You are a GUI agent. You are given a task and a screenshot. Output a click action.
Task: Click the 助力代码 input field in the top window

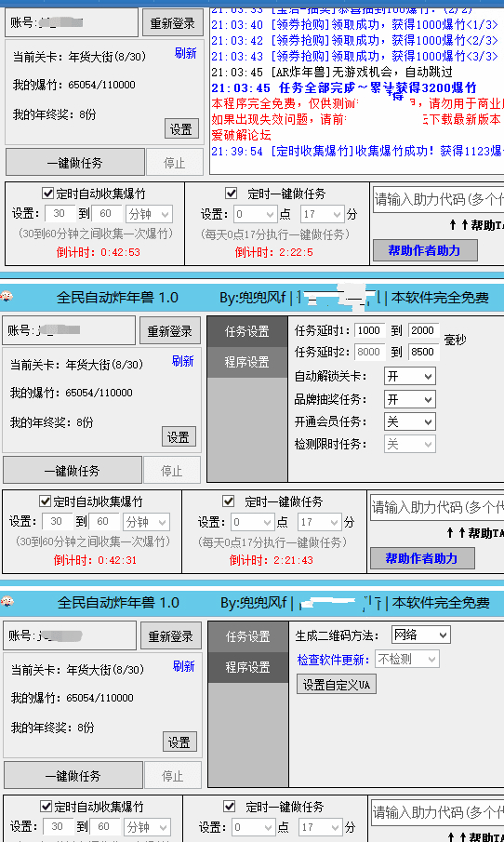439,199
